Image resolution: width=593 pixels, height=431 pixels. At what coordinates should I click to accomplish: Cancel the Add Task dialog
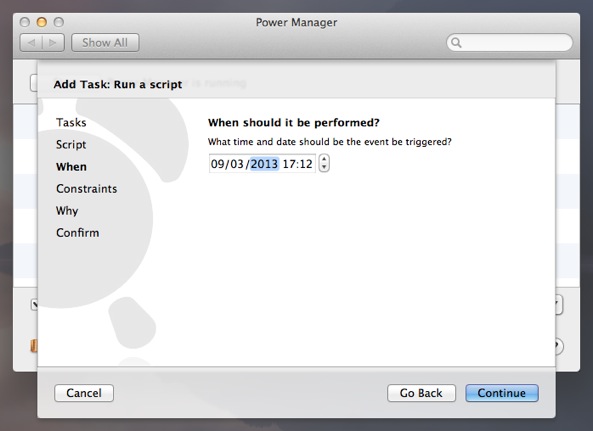coord(84,393)
